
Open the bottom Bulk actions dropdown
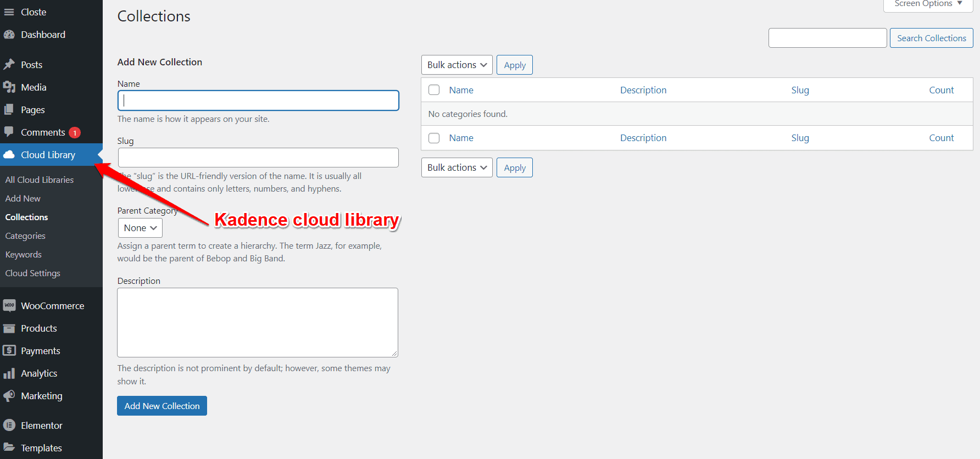(x=456, y=167)
